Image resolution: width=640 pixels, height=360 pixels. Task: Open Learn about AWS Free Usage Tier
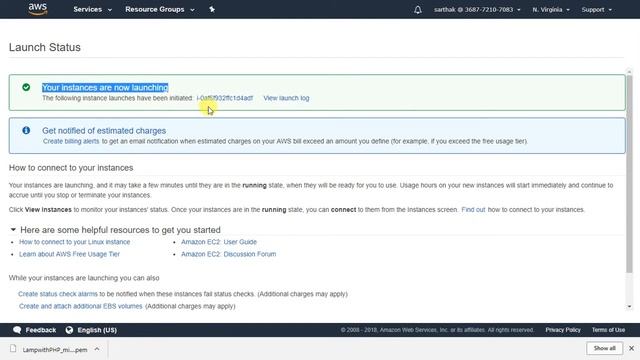pos(69,254)
